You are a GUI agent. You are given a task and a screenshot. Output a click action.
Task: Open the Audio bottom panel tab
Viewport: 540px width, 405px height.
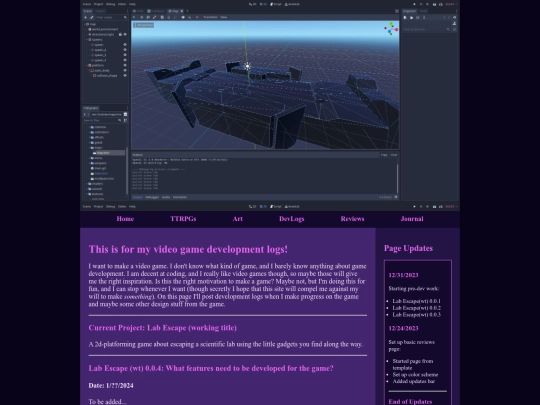[166, 197]
